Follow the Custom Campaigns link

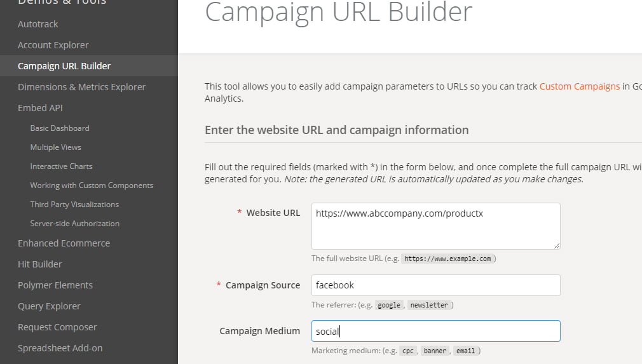579,86
